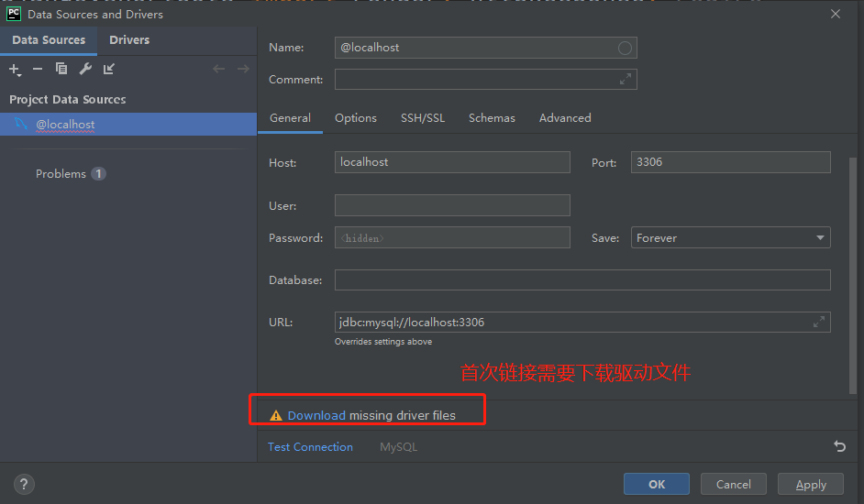This screenshot has height=504, width=864.
Task: Focus the Database input field
Action: coord(582,280)
